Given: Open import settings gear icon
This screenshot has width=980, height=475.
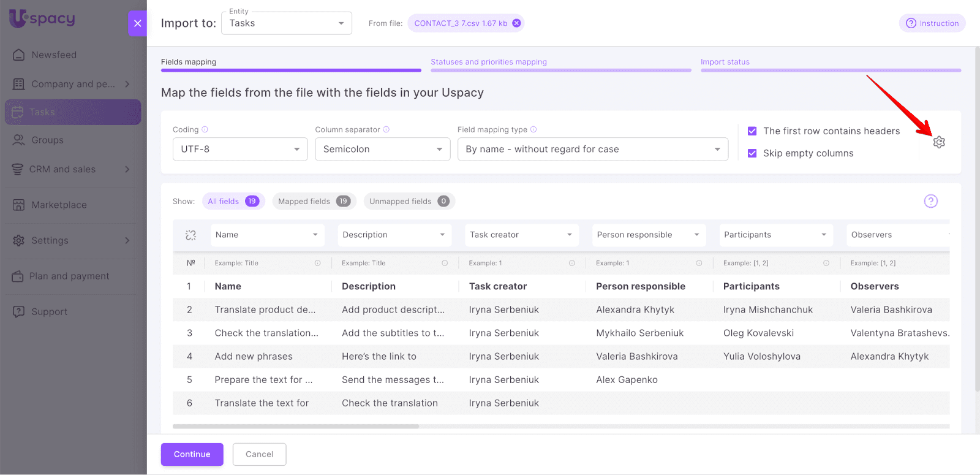Looking at the screenshot, I should click(938, 142).
